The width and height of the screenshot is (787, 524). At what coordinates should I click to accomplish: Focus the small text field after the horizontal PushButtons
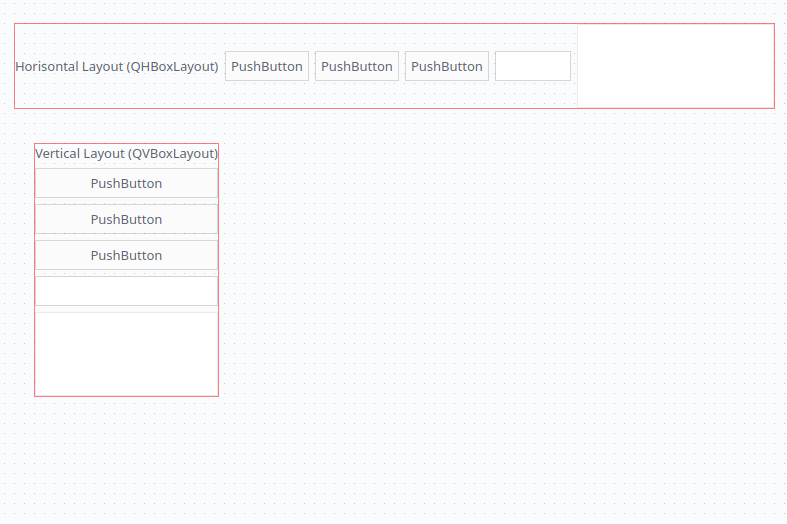532,66
